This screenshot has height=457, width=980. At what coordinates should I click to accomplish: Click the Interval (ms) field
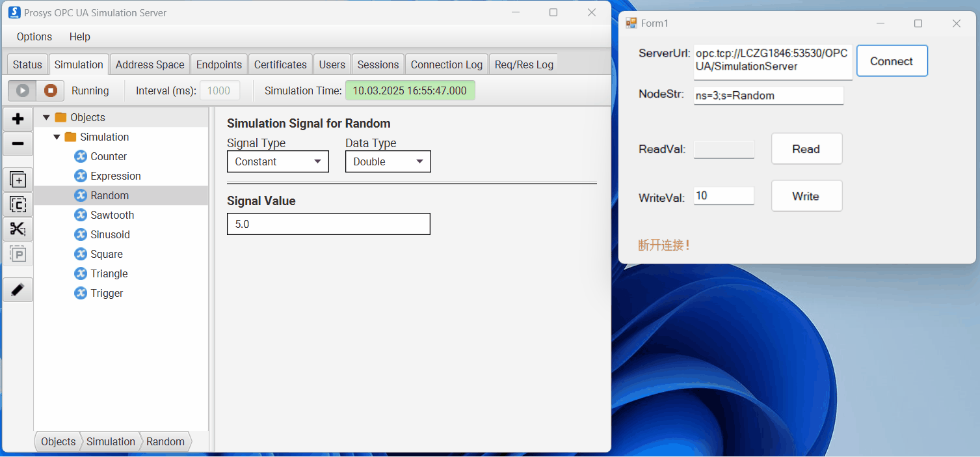220,90
